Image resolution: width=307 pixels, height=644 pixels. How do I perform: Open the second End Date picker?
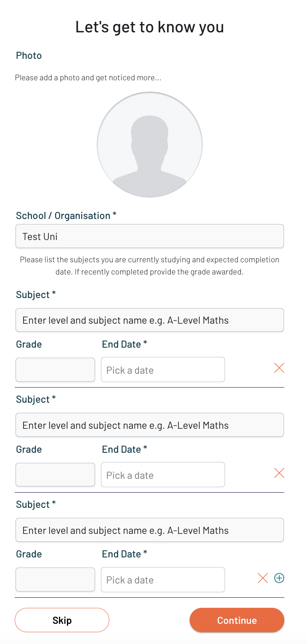pos(163,475)
